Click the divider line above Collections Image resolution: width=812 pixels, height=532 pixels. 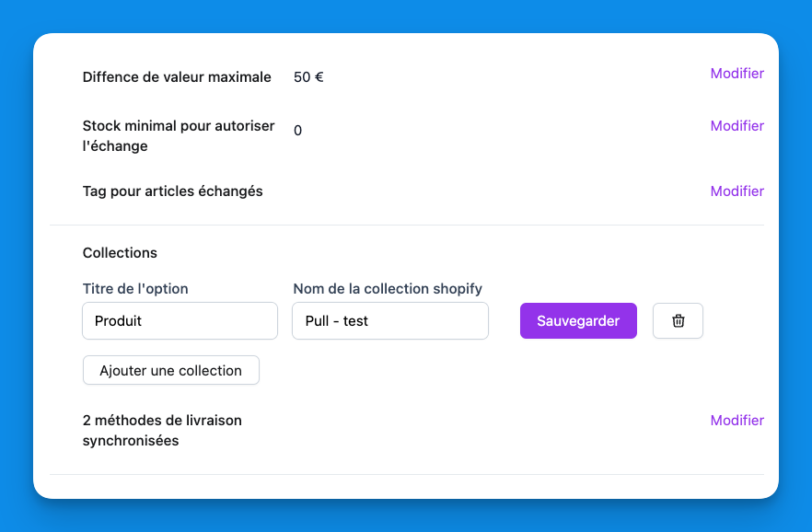[x=407, y=226]
